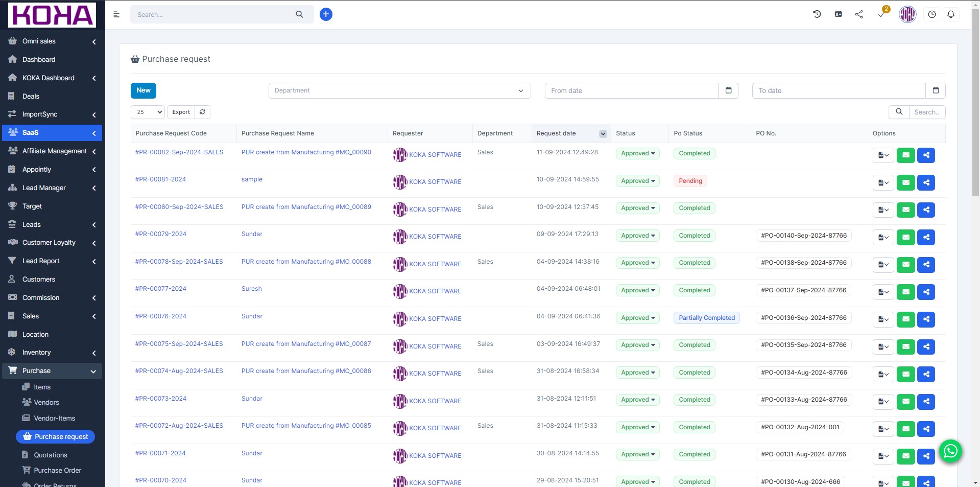The width and height of the screenshot is (980, 487).
Task: Click the refresh table icon next to Export
Action: coord(202,112)
